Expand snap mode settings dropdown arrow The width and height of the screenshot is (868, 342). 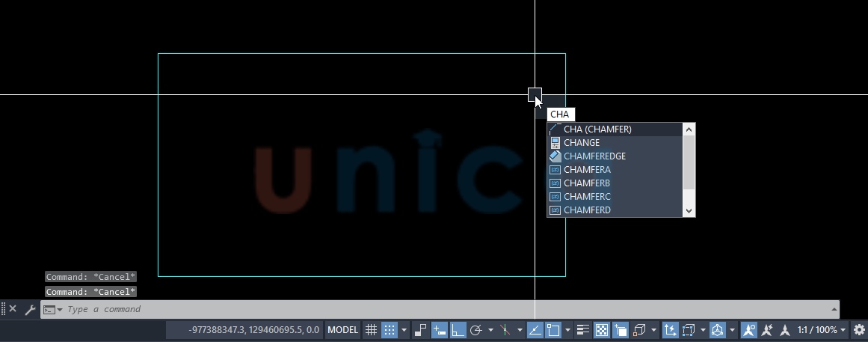[404, 330]
